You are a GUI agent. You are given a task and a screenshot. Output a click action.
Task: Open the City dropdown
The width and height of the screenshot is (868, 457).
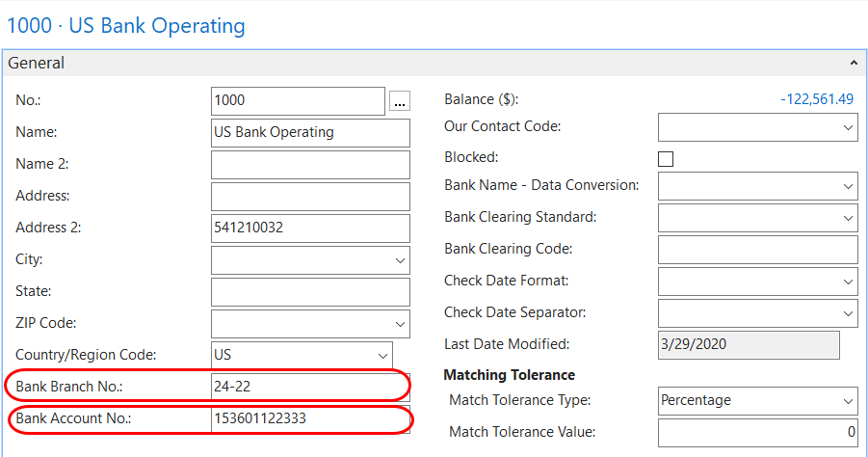[400, 260]
